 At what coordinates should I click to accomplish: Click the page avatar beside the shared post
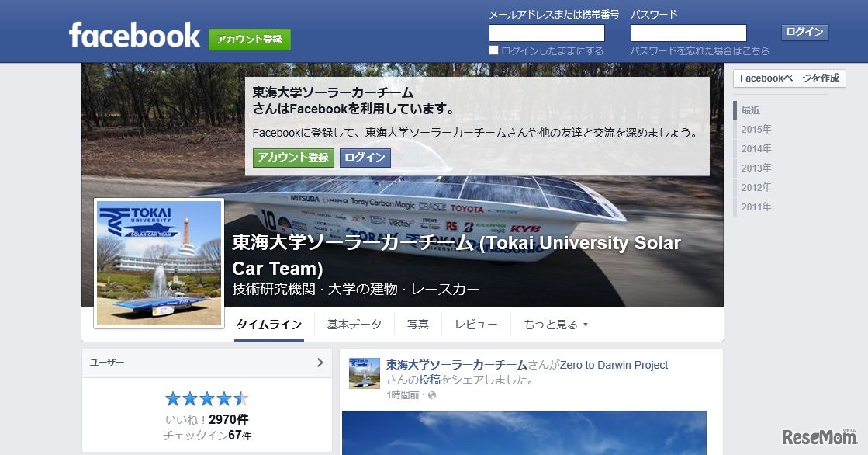tap(364, 373)
